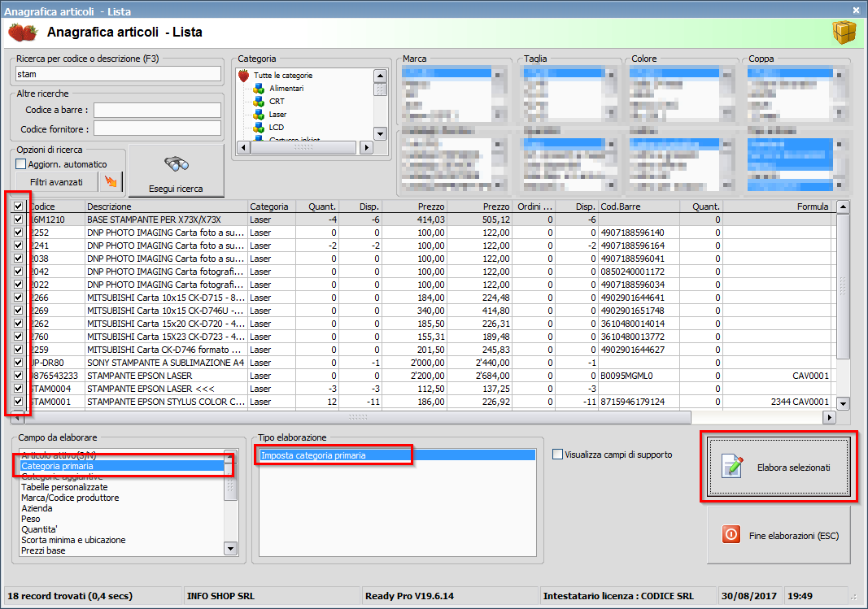868x609 pixels.
Task: Click MITSUBISHI Carta CK-D746 formato description
Action: pyautogui.click(x=166, y=350)
